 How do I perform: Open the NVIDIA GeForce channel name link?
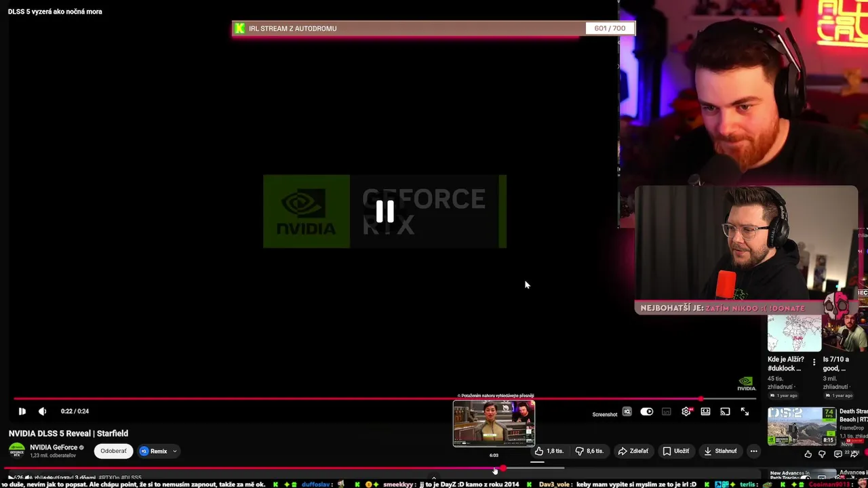54,447
